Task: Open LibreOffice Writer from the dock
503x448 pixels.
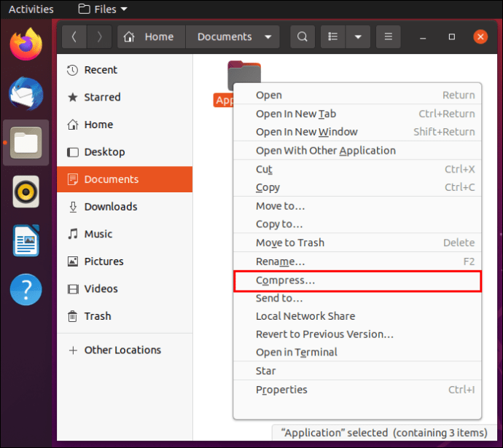Action: pyautogui.click(x=26, y=240)
